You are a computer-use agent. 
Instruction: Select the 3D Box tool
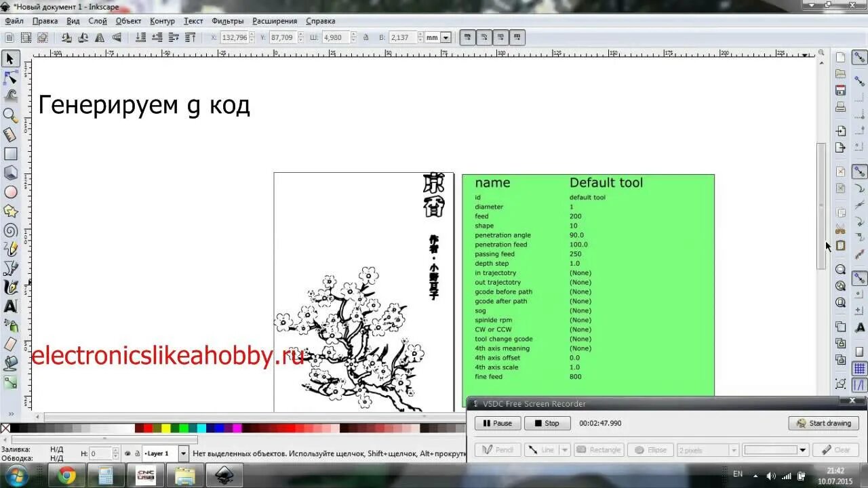point(10,174)
